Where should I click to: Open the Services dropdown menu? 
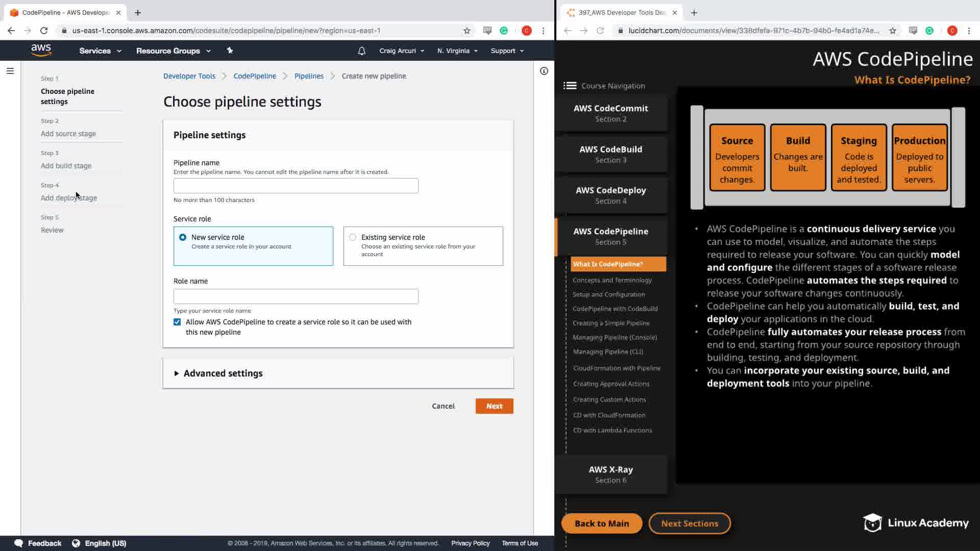coord(100,51)
